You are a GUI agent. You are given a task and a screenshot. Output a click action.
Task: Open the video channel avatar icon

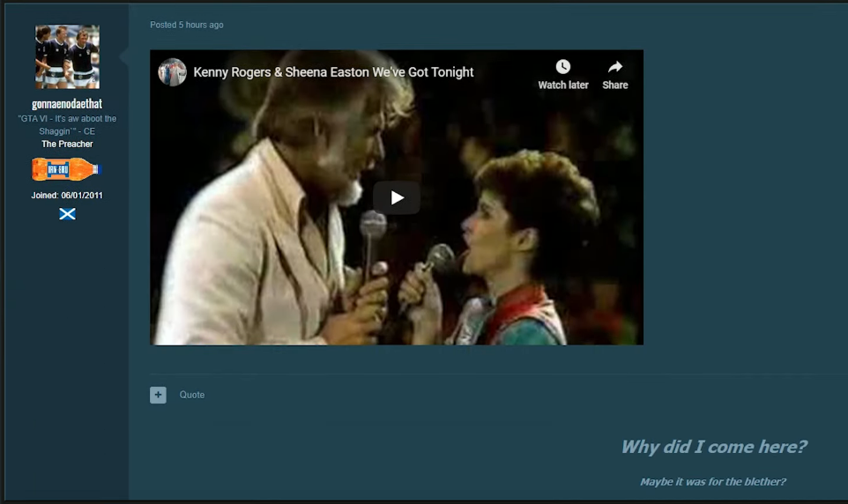tap(172, 72)
